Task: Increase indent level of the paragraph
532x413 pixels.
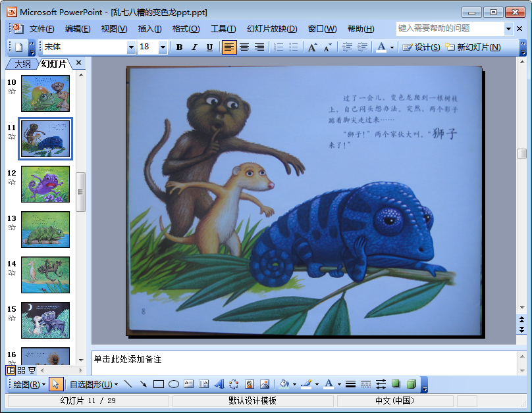Action: (x=362, y=47)
